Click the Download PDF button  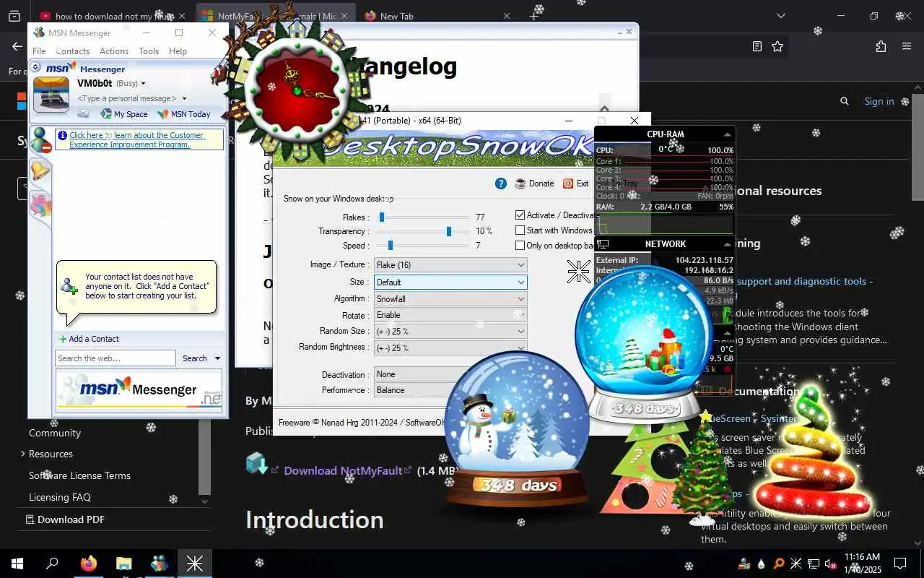pos(65,519)
